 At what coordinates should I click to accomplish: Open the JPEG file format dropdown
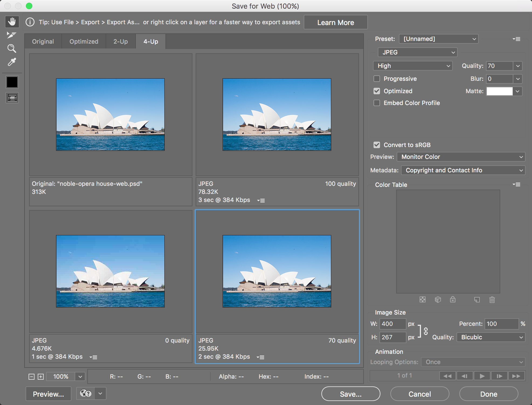pyautogui.click(x=417, y=52)
